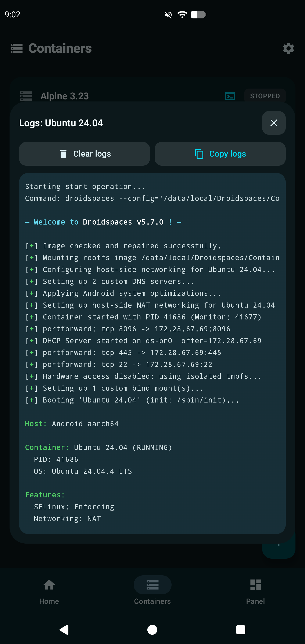Select the 'OS: Ubuntu 24.04.4 LTS' line

83,471
